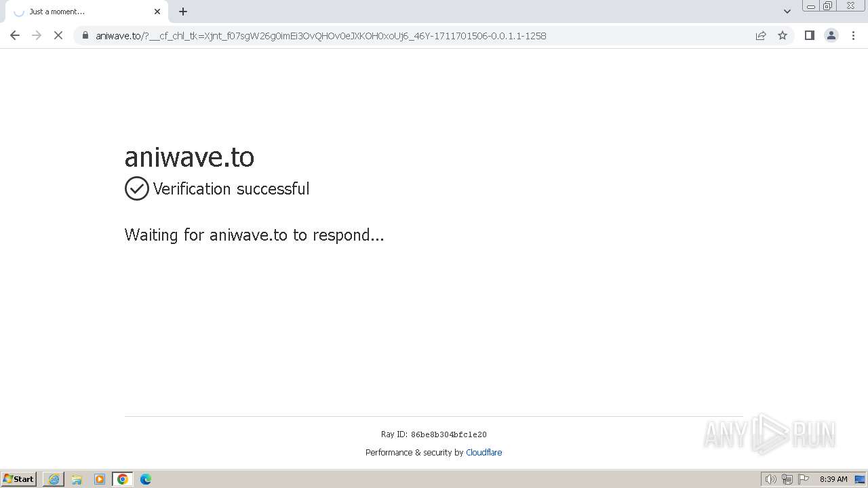The image size is (868, 488).
Task: Share this page icon in address bar
Action: (761, 35)
